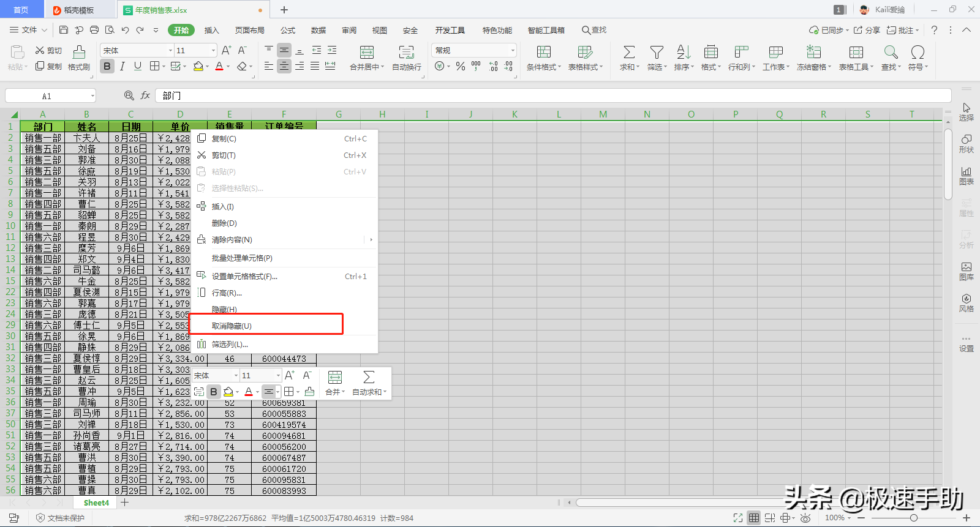Click the percent style icon
Image resolution: width=980 pixels, height=527 pixels.
(x=461, y=66)
